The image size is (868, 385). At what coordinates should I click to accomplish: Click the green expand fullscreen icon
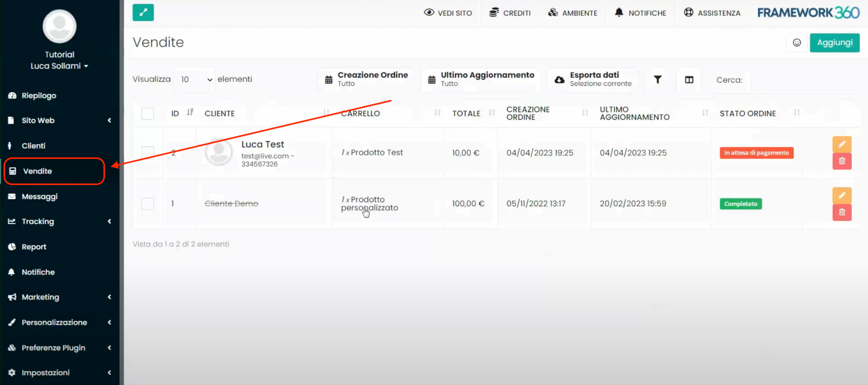143,13
